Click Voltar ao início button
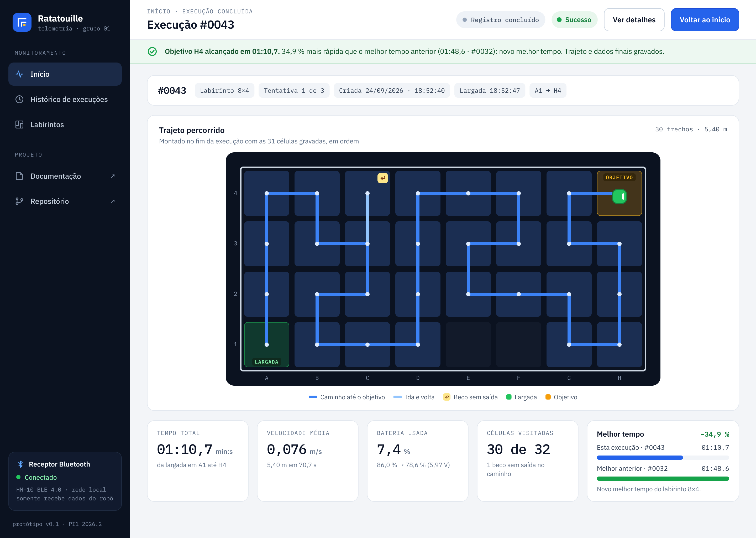Viewport: 756px width, 538px height. click(705, 20)
